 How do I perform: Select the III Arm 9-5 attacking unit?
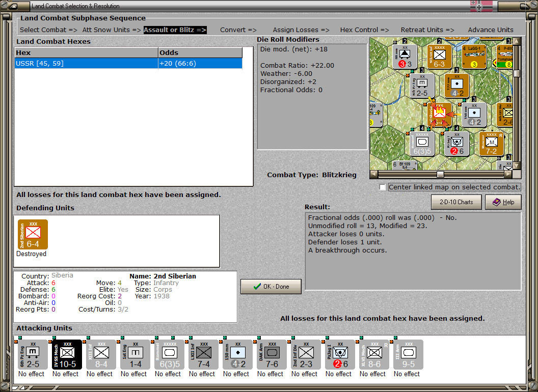408,354
